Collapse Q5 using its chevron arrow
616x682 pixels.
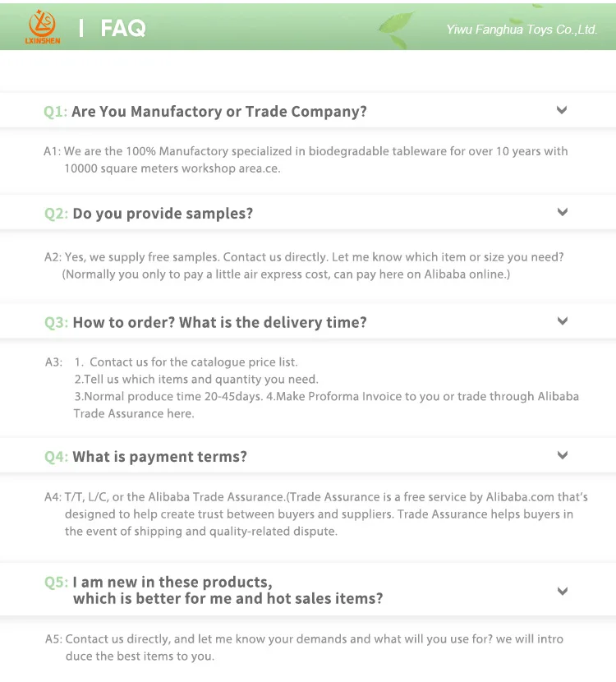coord(563,591)
